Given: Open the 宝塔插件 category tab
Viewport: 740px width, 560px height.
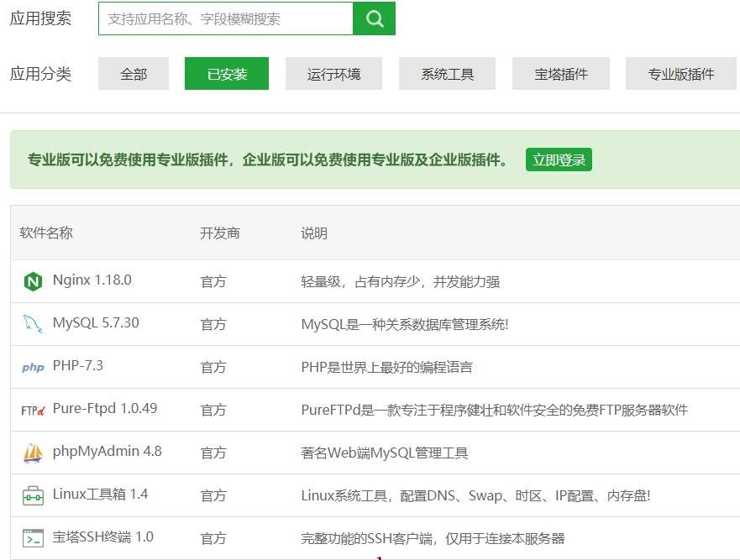Looking at the screenshot, I should 560,74.
